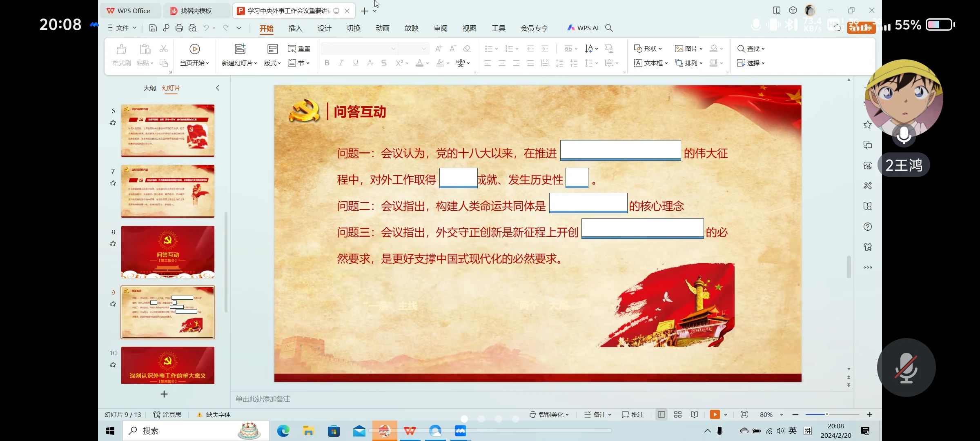Toggle normal view in status bar
Viewport: 980px width, 441px height.
[661, 414]
